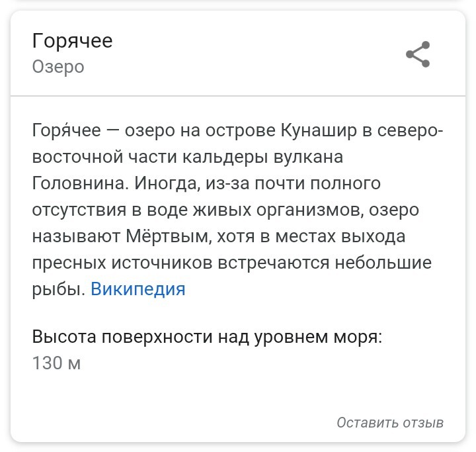Select the 130 м elevation value
Image resolution: width=476 pixels, height=452 pixels.
[x=56, y=363]
